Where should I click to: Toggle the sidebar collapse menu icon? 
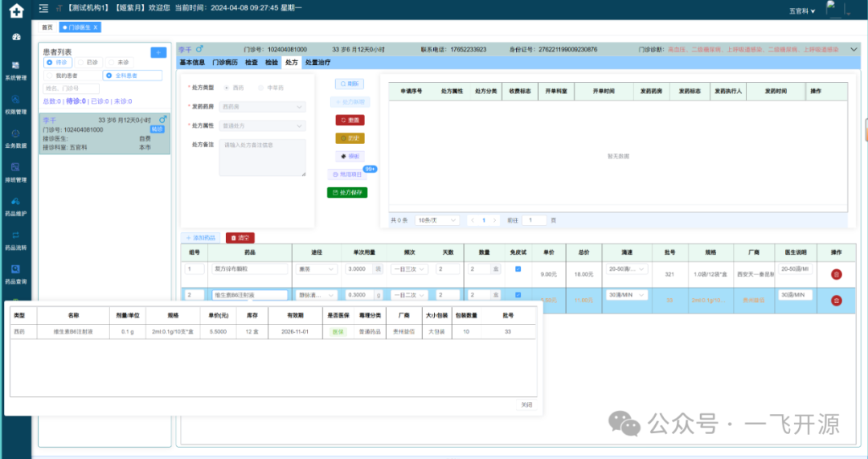tap(44, 10)
